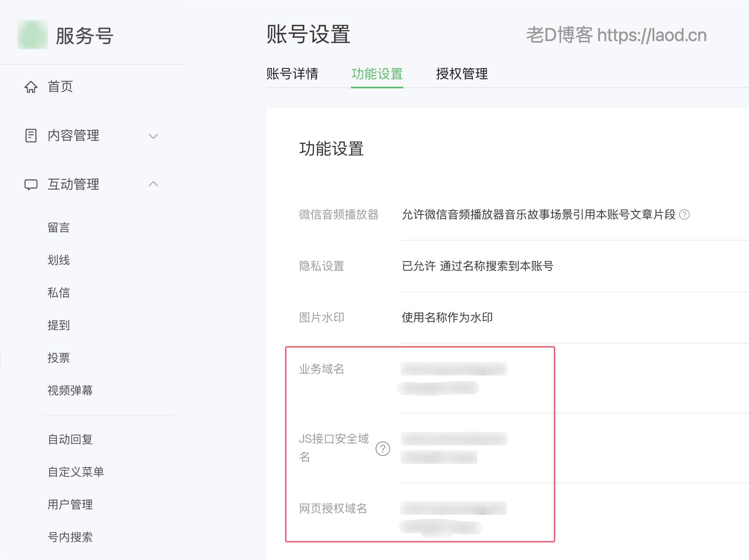This screenshot has height=560, width=749.
Task: Collapse the 互动管理 chevron
Action: (x=153, y=184)
